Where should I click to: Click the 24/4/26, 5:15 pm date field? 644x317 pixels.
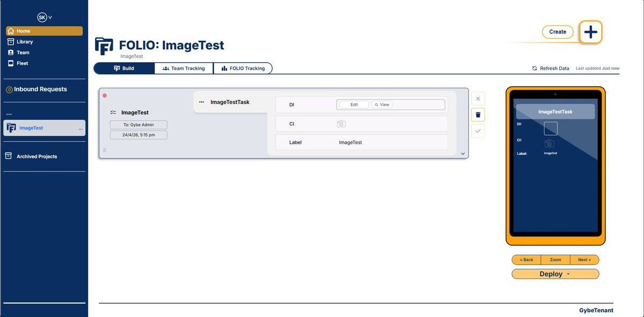point(138,135)
